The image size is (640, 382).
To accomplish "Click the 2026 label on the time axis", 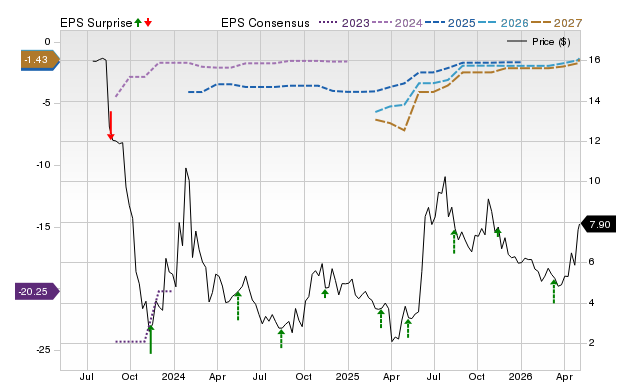I will [x=520, y=376].
